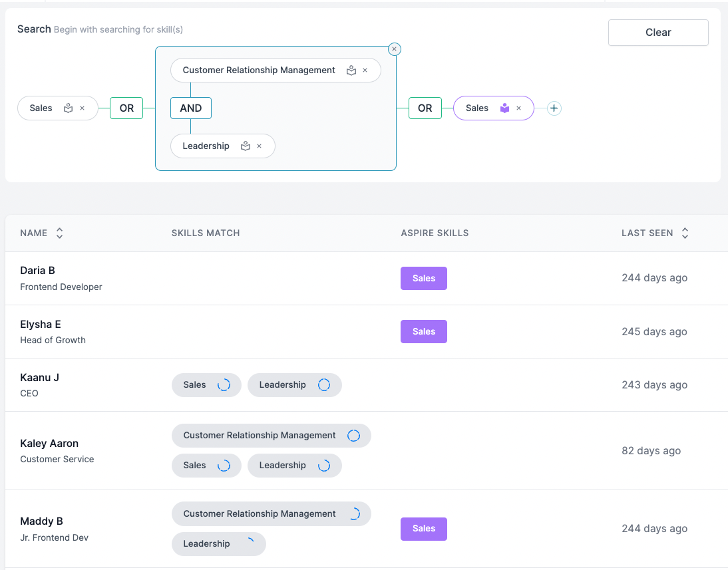728x570 pixels.
Task: Click purple aspire icon on Sales chip
Action: 504,108
